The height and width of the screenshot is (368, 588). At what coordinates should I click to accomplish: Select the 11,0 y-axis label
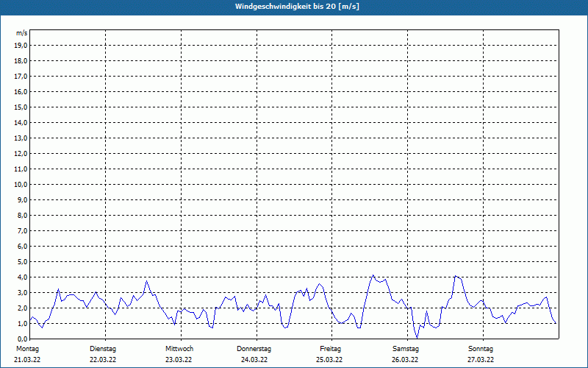coord(21,169)
